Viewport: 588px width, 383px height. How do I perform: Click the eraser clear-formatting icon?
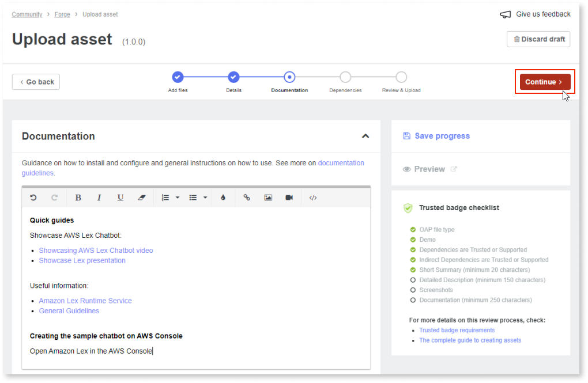pyautogui.click(x=141, y=198)
